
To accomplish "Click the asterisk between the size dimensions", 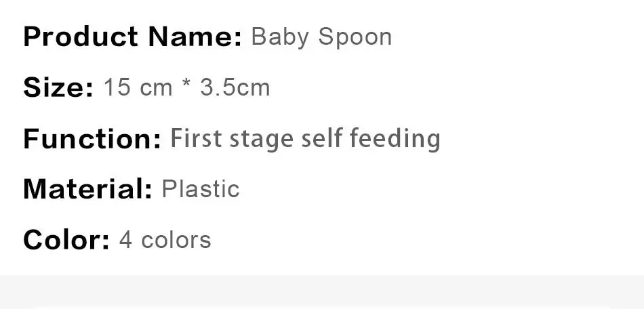I will (x=186, y=86).
